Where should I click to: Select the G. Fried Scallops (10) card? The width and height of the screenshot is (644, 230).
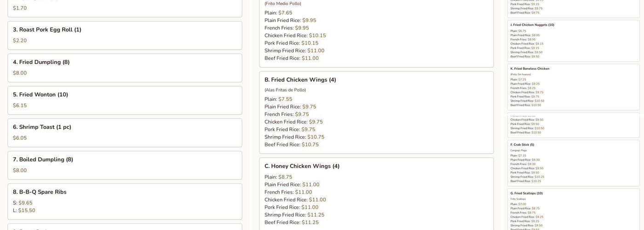(526, 194)
